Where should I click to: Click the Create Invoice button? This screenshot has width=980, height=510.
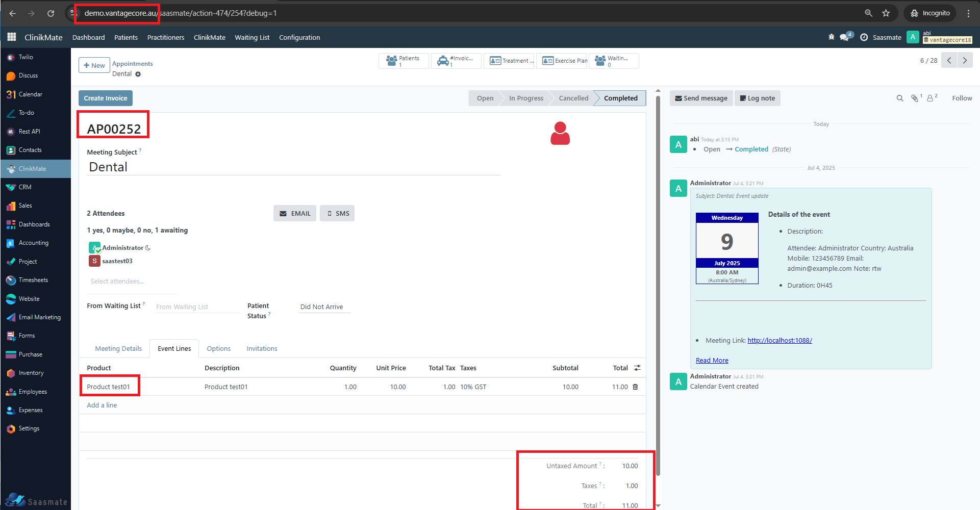point(106,98)
